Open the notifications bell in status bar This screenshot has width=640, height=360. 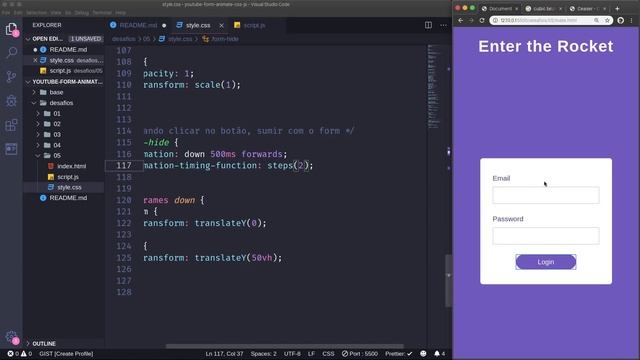(440, 354)
